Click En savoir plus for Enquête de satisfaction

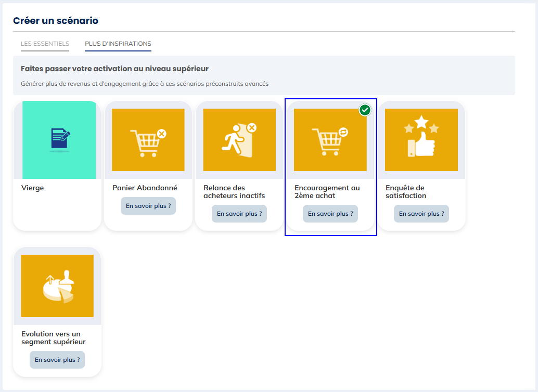coord(421,214)
